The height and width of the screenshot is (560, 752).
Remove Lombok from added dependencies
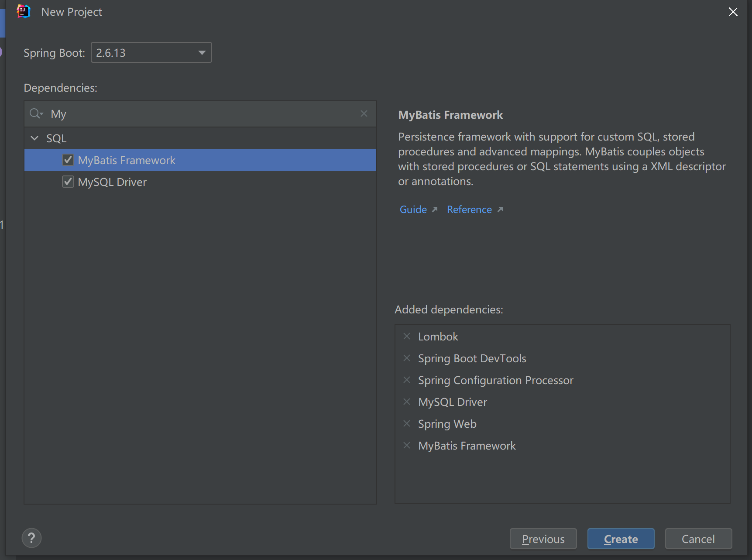(x=407, y=336)
